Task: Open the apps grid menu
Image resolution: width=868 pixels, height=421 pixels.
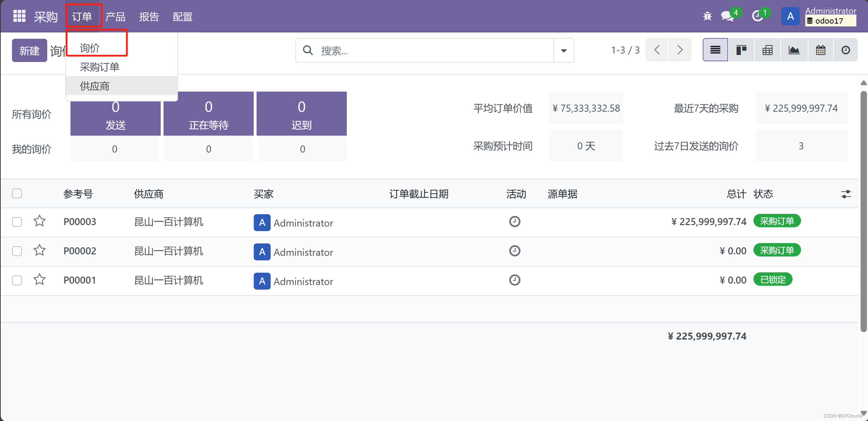Action: pos(19,16)
